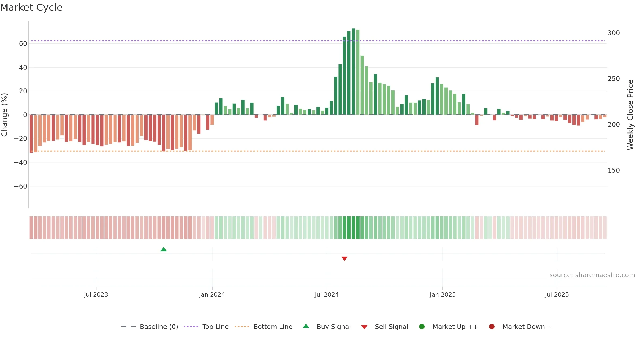The height and width of the screenshot is (362, 644).
Task: Click the purple dotted Top Line on the chart
Action: pyautogui.click(x=318, y=41)
